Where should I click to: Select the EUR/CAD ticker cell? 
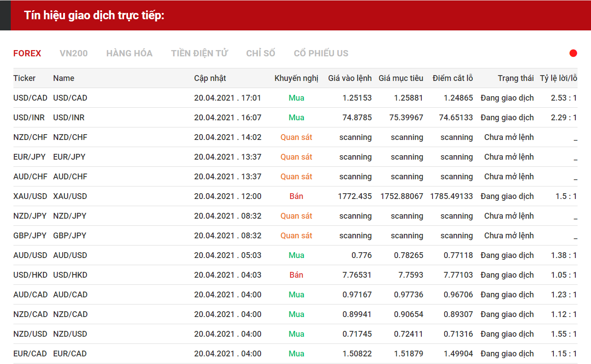[30, 354]
